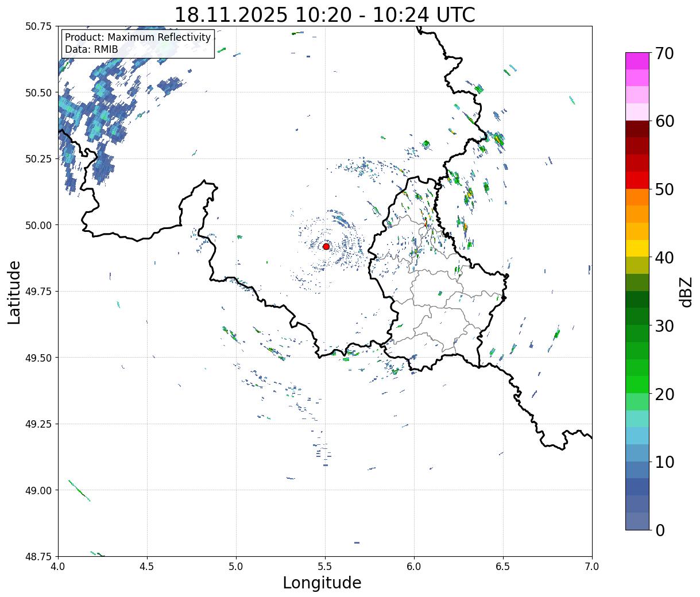Click the colorbar tick label 50
Viewport: 700px width, 597px height.
(664, 189)
